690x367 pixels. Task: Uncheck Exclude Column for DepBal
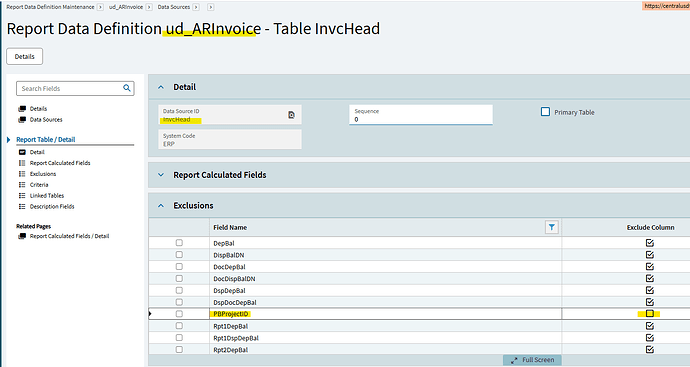pos(650,242)
